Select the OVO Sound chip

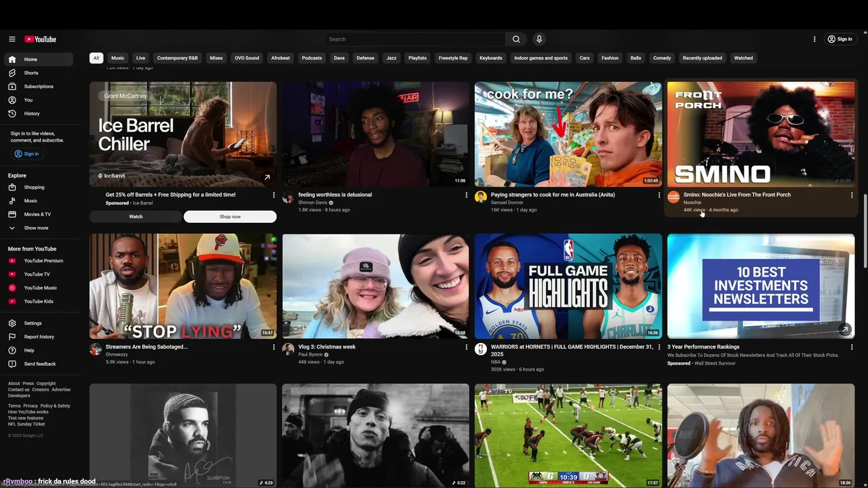tap(247, 58)
